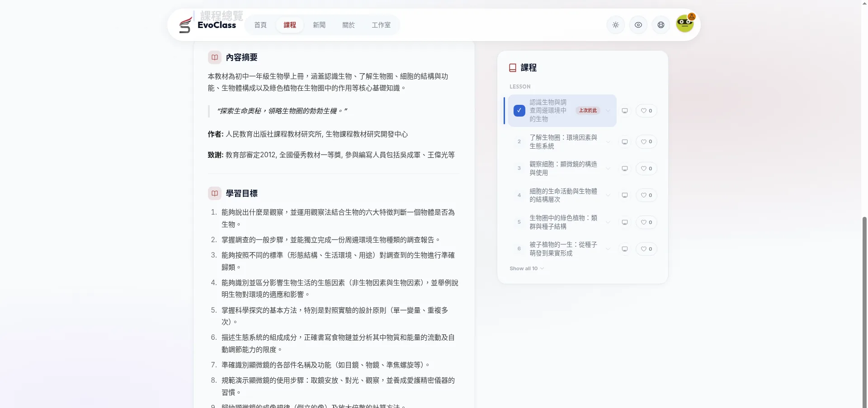
Task: Click the book icon beside 內容摘要
Action: (215, 57)
